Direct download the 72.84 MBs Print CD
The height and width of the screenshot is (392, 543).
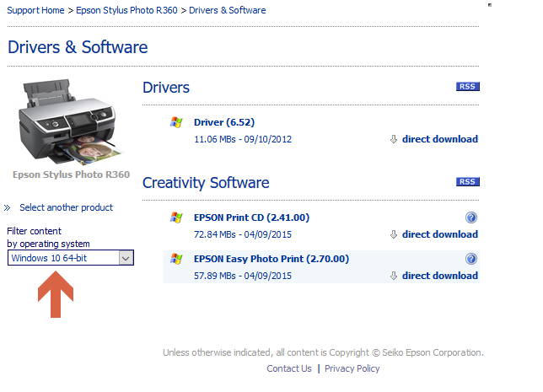click(440, 234)
